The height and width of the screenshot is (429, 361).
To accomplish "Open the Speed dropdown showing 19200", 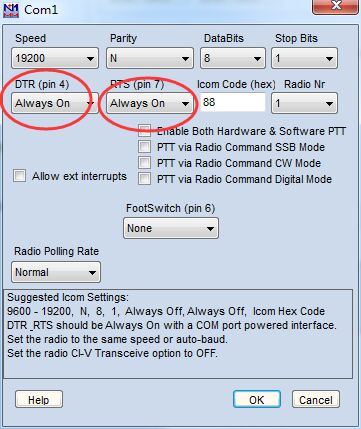I will pos(55,58).
